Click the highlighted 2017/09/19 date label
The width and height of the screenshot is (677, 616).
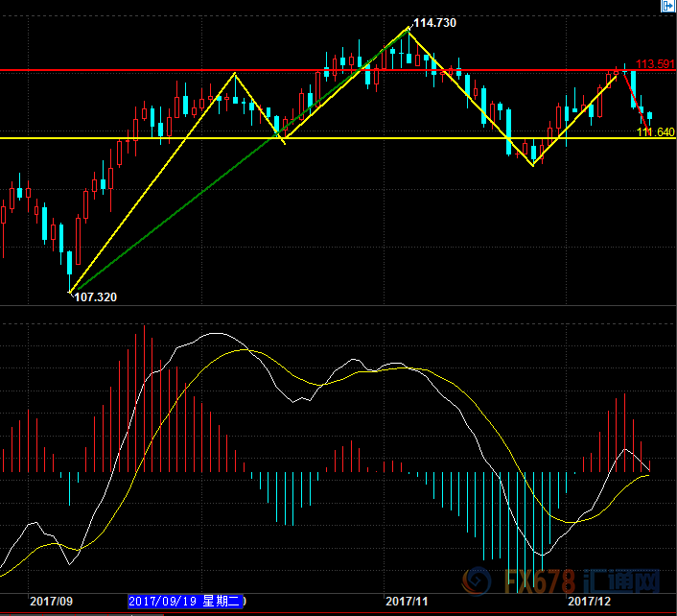[187, 601]
